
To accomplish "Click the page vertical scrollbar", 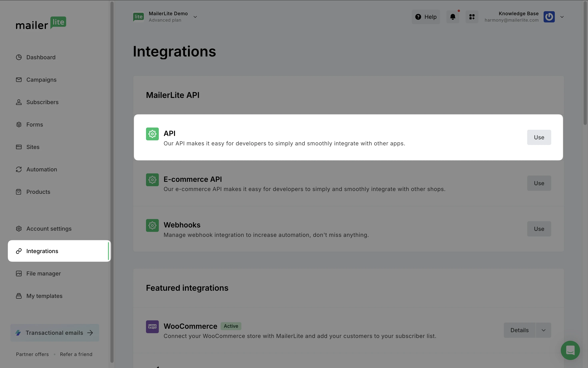I will [x=585, y=63].
